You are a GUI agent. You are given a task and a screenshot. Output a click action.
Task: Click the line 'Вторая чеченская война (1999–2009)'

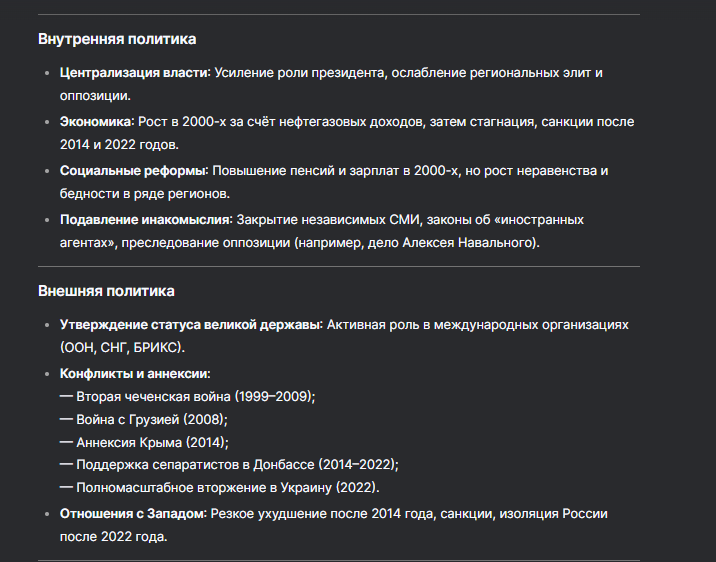pos(195,396)
